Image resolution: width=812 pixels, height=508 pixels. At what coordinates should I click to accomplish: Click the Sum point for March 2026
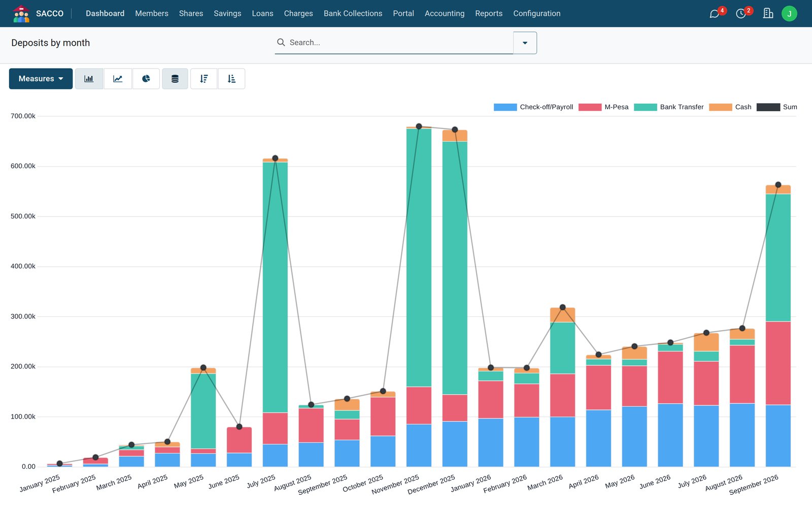[562, 307]
